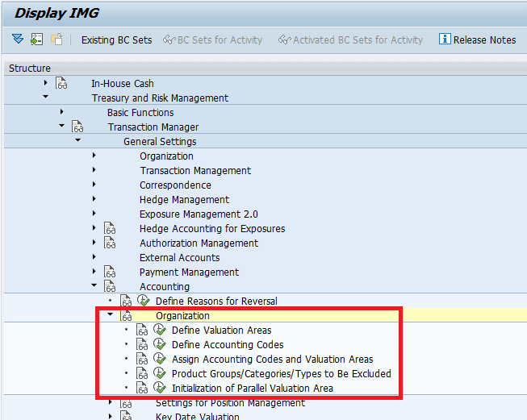Viewport: 527px width, 420px height.
Task: Collapse the Treasury and Risk Management node
Action: (x=45, y=98)
